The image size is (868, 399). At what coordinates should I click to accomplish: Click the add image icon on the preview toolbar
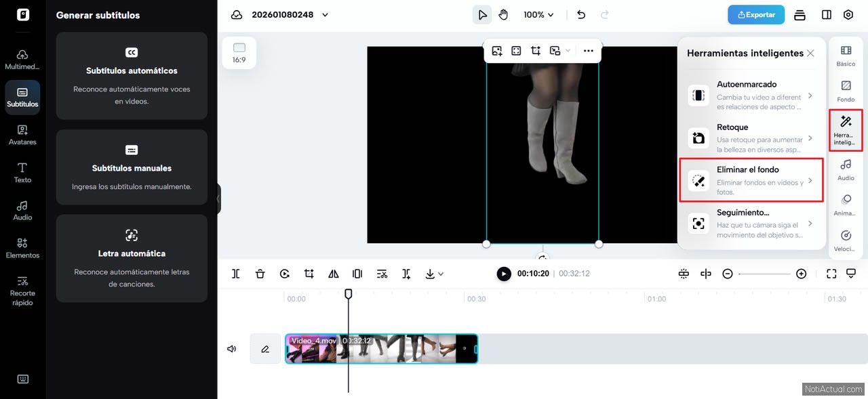click(x=497, y=51)
